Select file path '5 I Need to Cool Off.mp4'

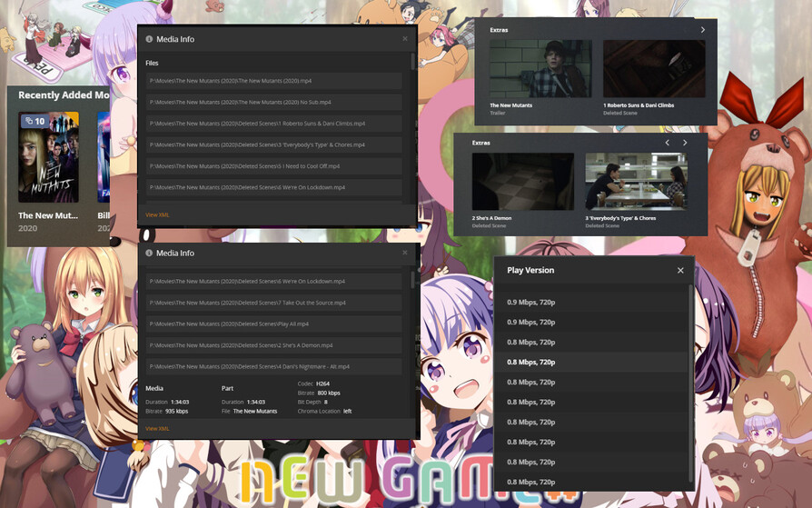tap(274, 166)
